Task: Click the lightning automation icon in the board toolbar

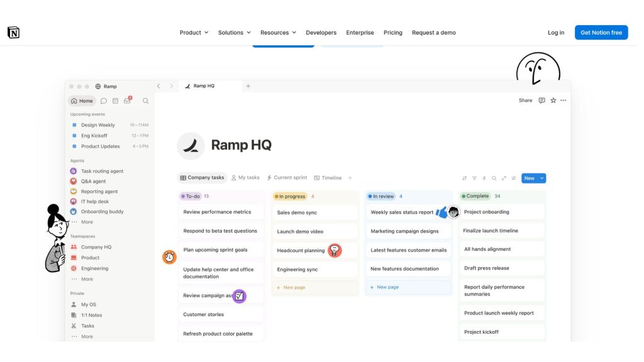Action: tap(484, 178)
